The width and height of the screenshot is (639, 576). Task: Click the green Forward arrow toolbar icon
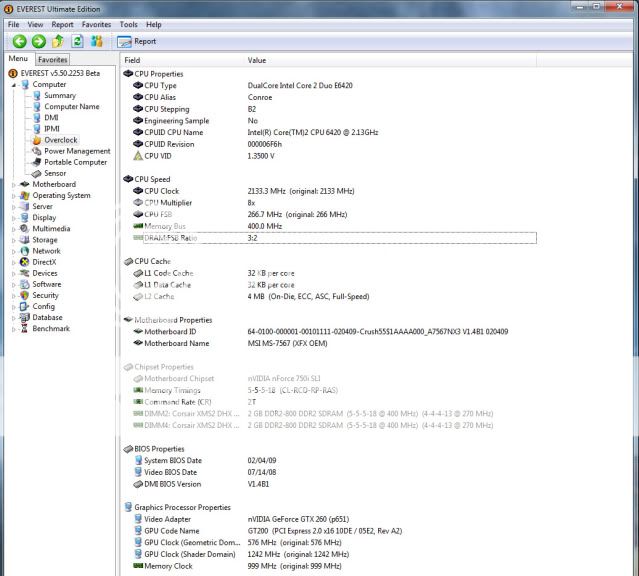[x=39, y=41]
